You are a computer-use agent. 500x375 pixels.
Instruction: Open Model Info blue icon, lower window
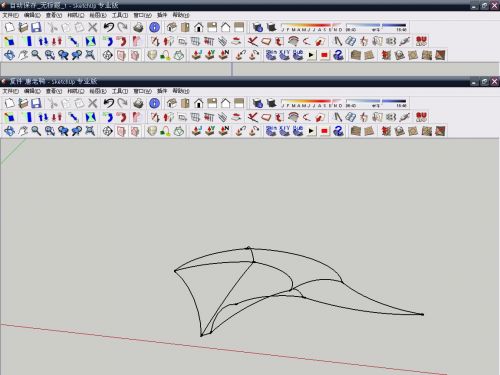154,103
